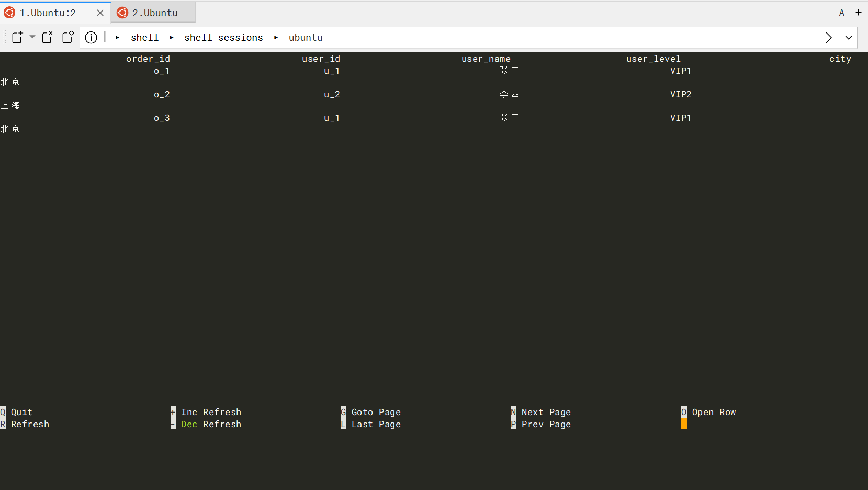
Task: Switch to the 2.Ubuntu tab
Action: click(x=153, y=13)
